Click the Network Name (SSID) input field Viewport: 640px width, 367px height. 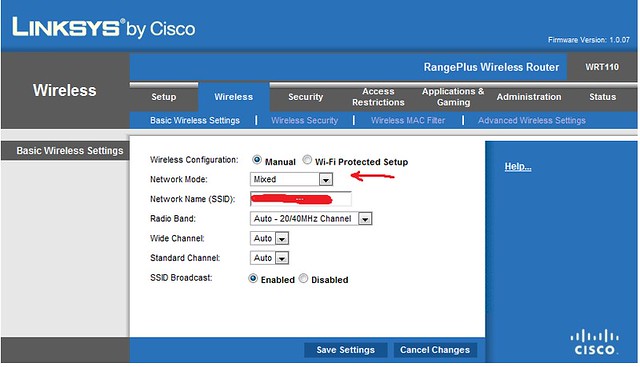tap(301, 199)
